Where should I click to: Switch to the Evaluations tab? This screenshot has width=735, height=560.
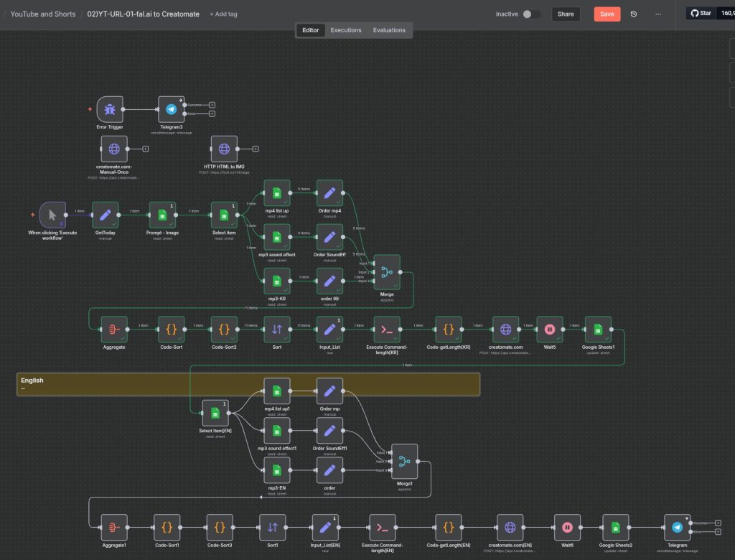point(389,30)
